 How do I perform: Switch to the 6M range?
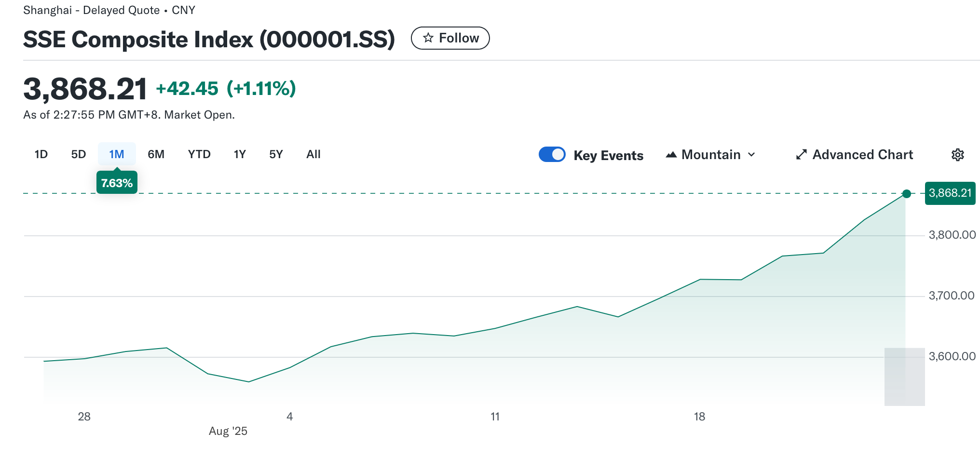[x=156, y=154]
